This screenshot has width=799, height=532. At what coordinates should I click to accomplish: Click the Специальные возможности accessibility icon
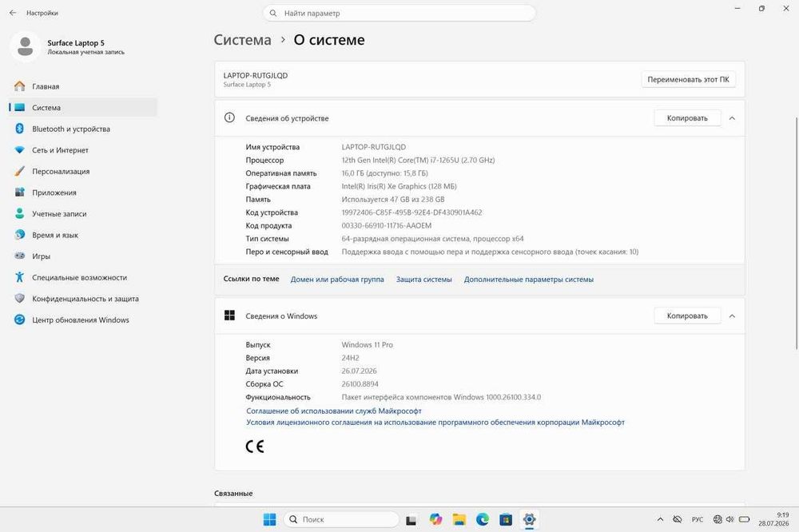[x=19, y=277]
